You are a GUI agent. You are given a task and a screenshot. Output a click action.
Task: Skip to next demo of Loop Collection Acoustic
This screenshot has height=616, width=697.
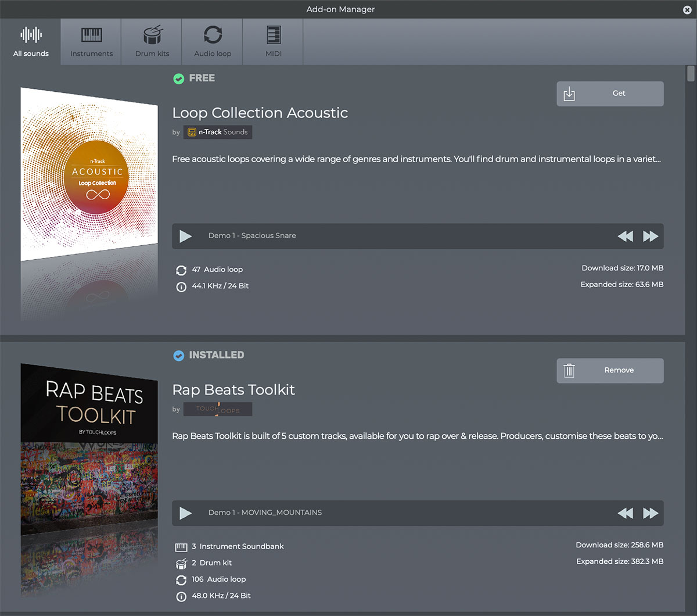[x=650, y=236]
